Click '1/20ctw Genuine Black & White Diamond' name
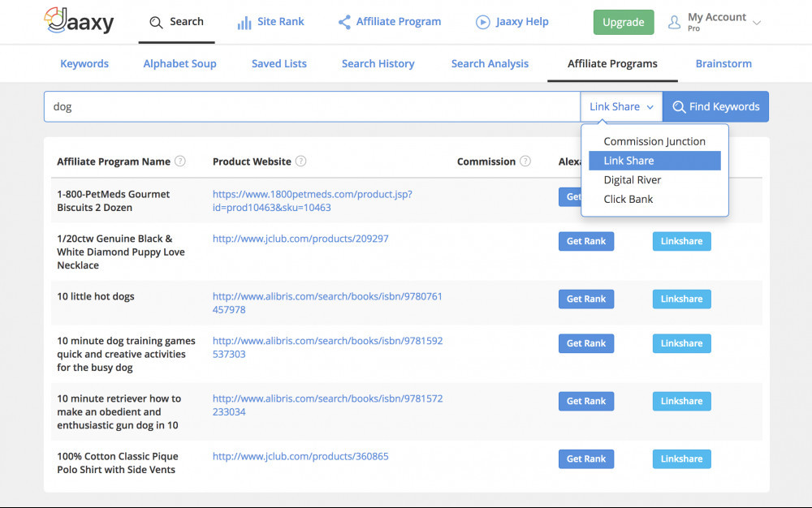This screenshot has width=812, height=508. pyautogui.click(x=121, y=252)
